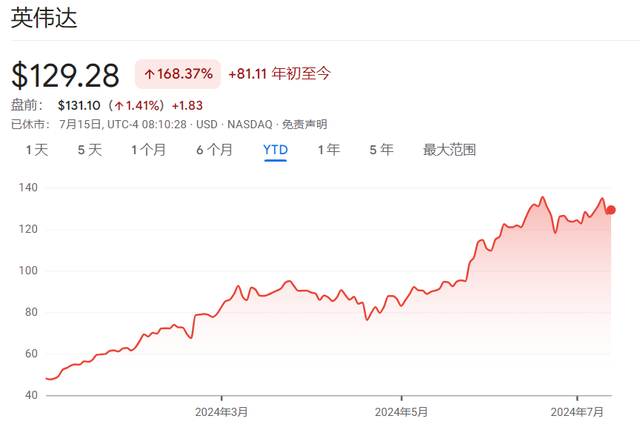Click the active YTD tab
The image size is (640, 433).
[275, 150]
